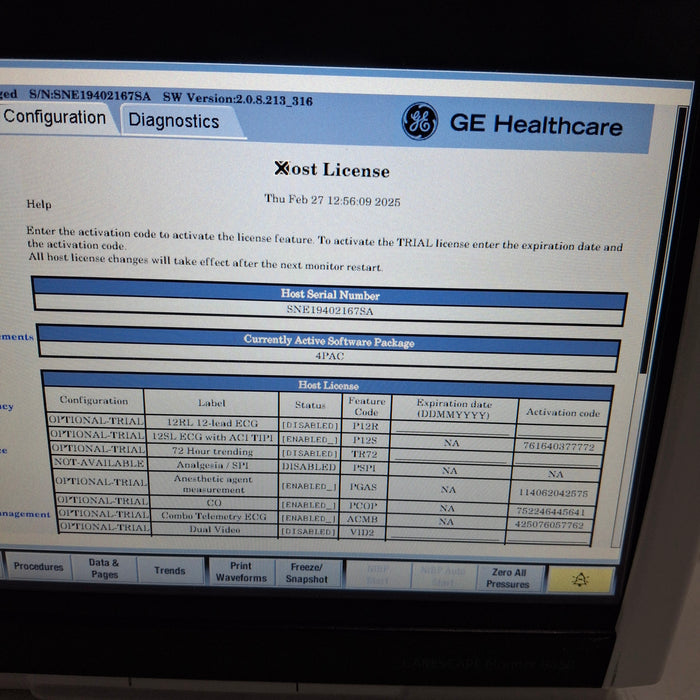Image resolution: width=700 pixels, height=700 pixels.
Task: Click the PCOP feature code cell
Action: [x=363, y=506]
